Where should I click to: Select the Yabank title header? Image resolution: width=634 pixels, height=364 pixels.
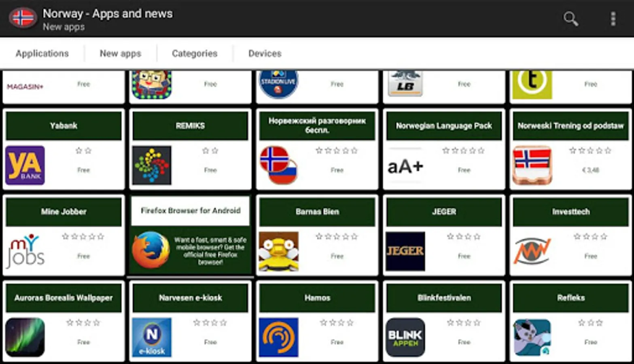tap(64, 126)
